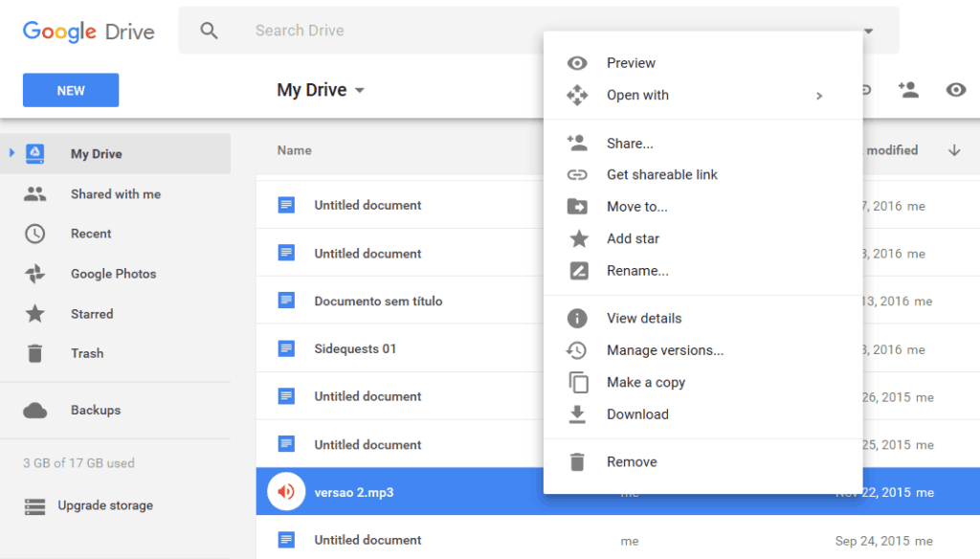The image size is (980, 559).
Task: Select the Backups cloud icon
Action: click(x=37, y=410)
